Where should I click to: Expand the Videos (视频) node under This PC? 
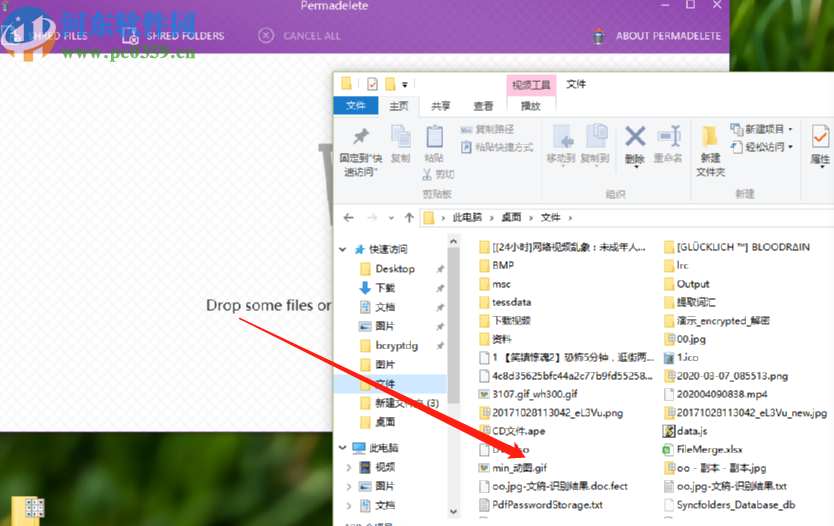tap(348, 467)
